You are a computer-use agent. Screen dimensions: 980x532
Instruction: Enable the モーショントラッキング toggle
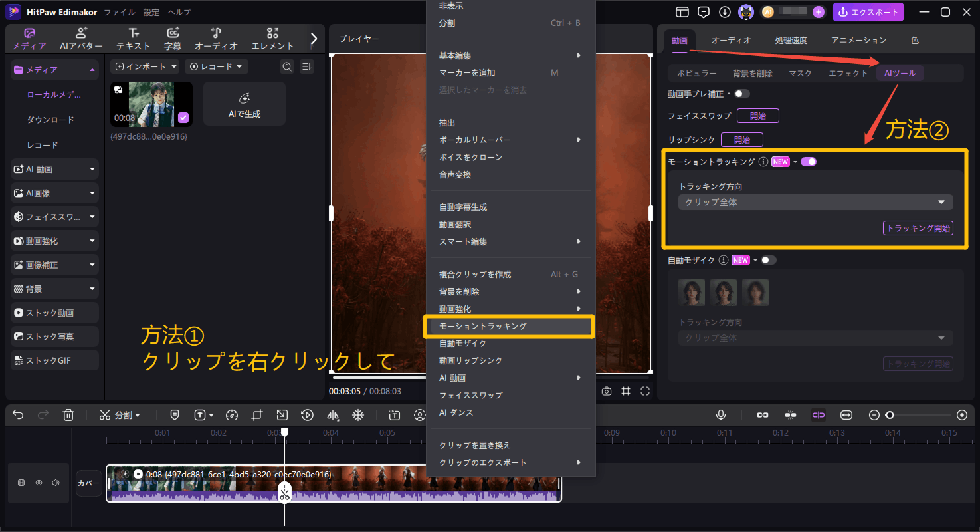809,161
